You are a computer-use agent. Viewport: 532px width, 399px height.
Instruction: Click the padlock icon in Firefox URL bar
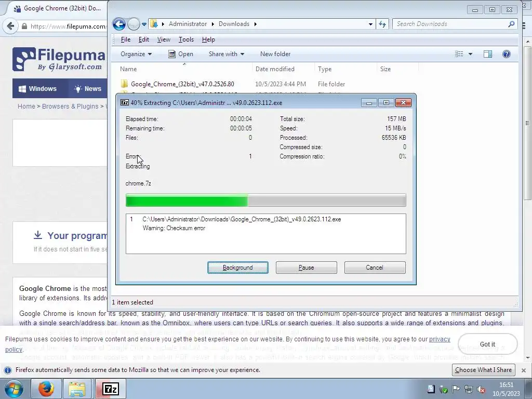pos(24,26)
